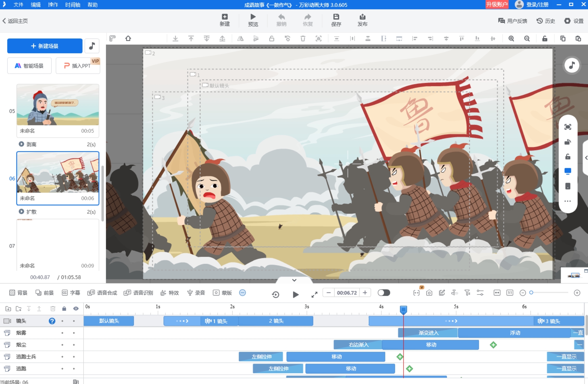Open the 操作 menu
The image size is (588, 384).
(x=53, y=5)
